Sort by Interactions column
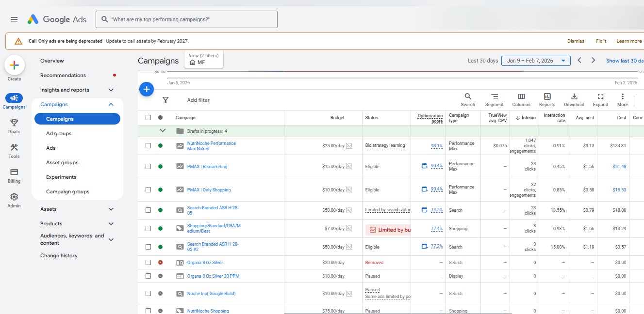 coord(526,118)
